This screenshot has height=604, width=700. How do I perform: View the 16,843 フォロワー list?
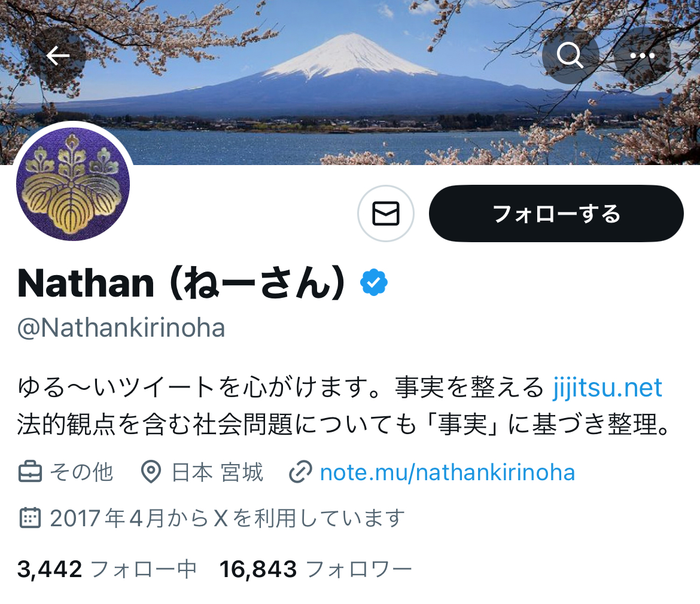(316, 569)
